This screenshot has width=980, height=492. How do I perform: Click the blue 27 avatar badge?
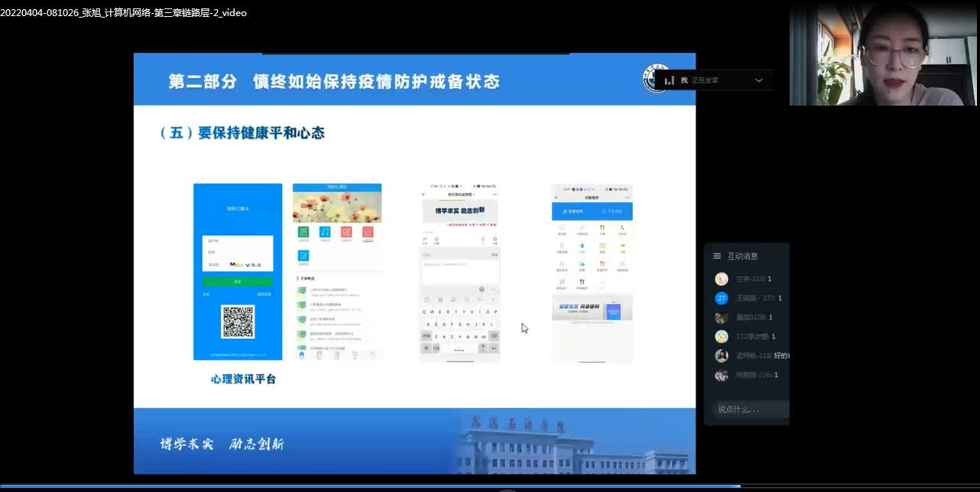click(722, 298)
